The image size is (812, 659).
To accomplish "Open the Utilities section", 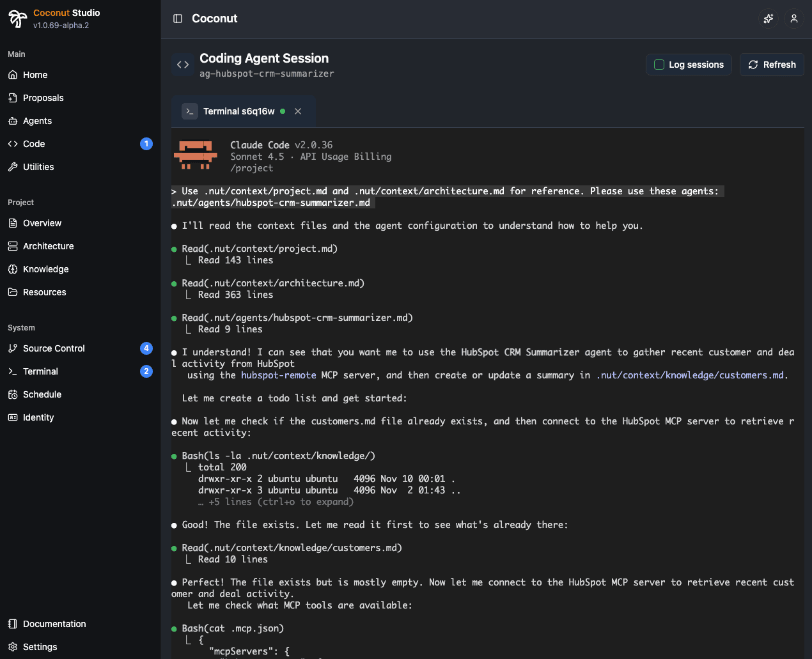I will pyautogui.click(x=38, y=167).
